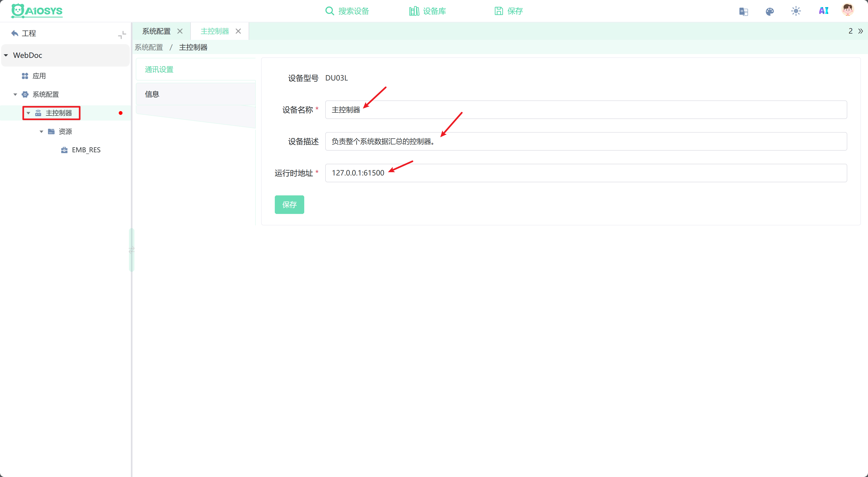Click 主控制器 in the breadcrumb
The height and width of the screenshot is (477, 868).
click(x=193, y=47)
